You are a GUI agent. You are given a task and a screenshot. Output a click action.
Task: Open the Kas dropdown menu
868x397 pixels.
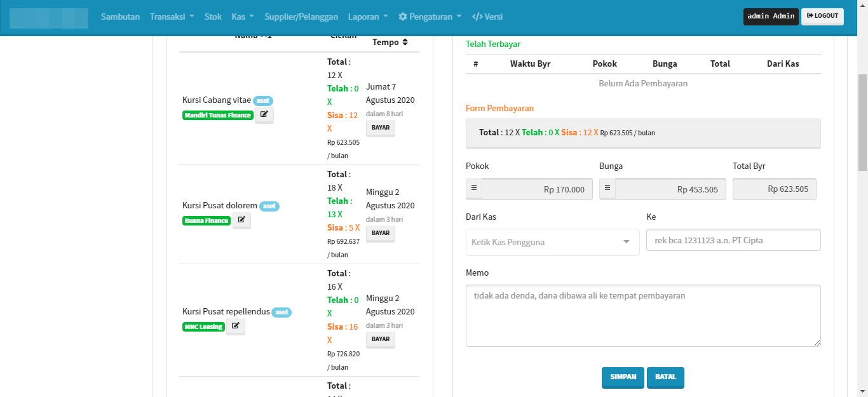coord(243,17)
